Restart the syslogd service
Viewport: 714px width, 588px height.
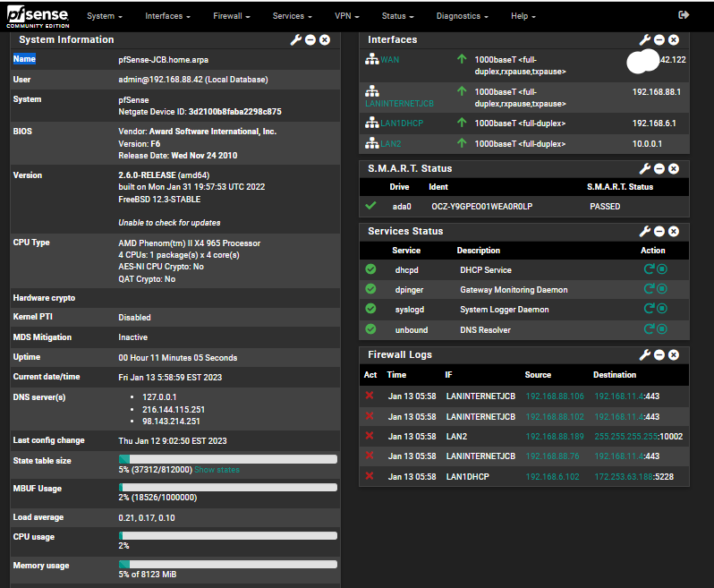(x=649, y=309)
